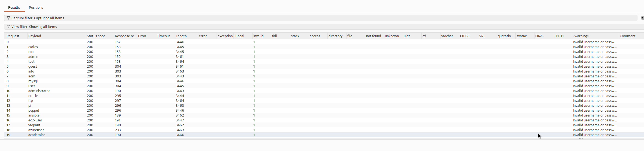Select the carlos payload row

[x=324, y=47]
